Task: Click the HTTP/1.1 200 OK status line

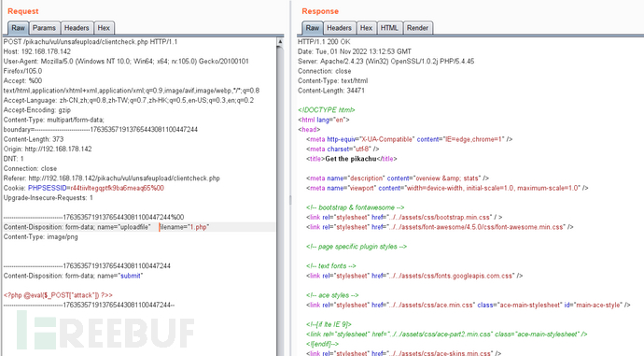Action: 324,41
